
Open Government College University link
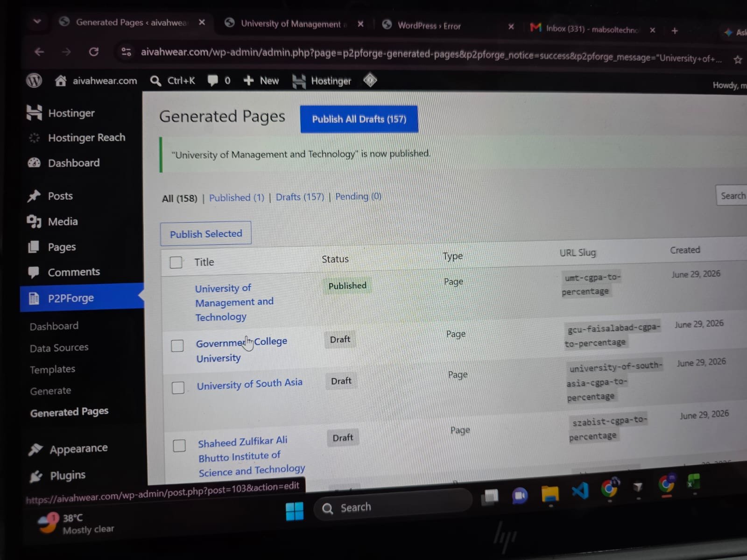coord(241,350)
